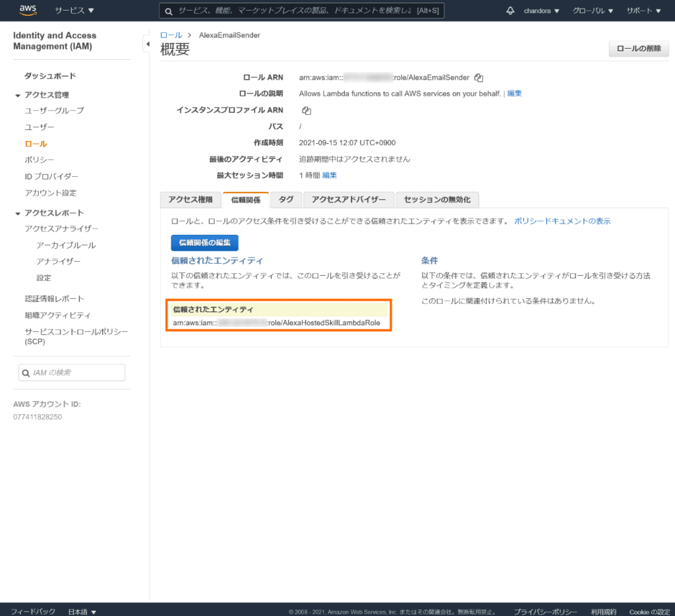Screen dimensions: 675x616
Task: Open サービスコントロールポリシー (SCP) in the sidebar
Action: click(76, 336)
